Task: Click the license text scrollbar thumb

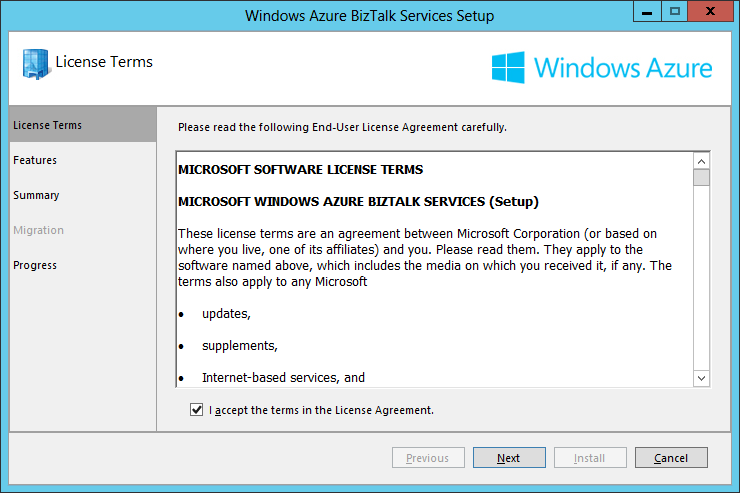Action: point(701,178)
